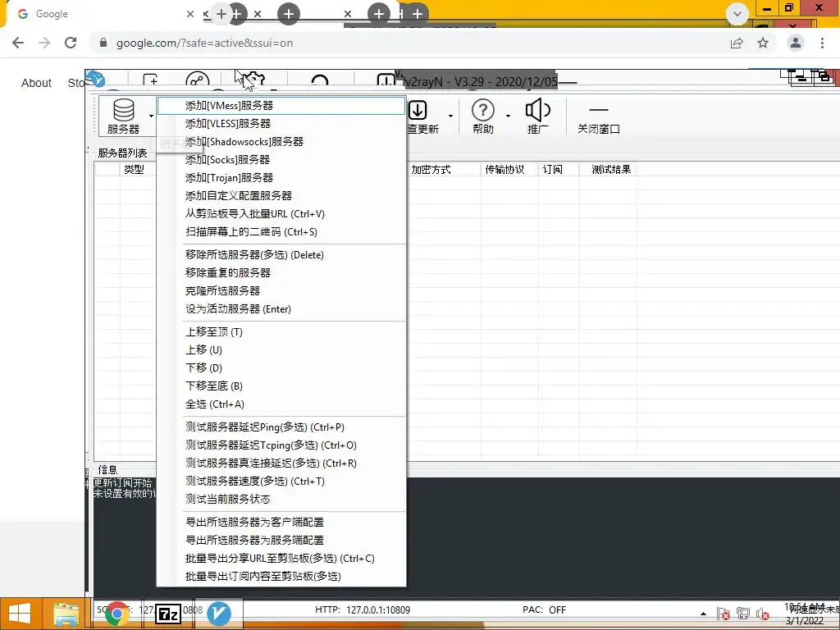The width and height of the screenshot is (840, 630).
Task: Open the About link on Google page
Action: (x=36, y=83)
